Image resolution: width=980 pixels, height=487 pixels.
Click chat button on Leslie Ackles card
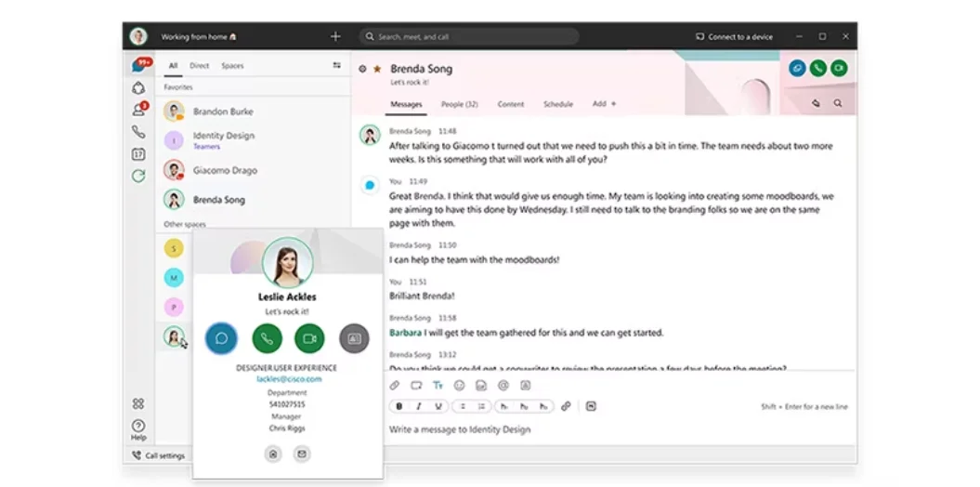(221, 338)
